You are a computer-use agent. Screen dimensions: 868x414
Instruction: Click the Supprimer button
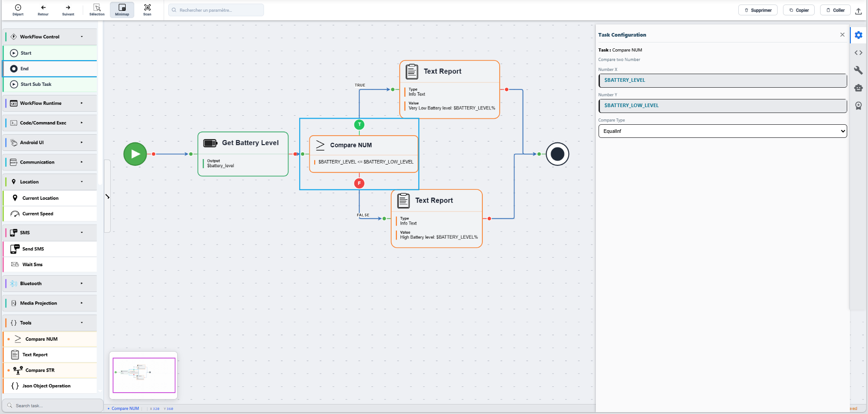758,10
